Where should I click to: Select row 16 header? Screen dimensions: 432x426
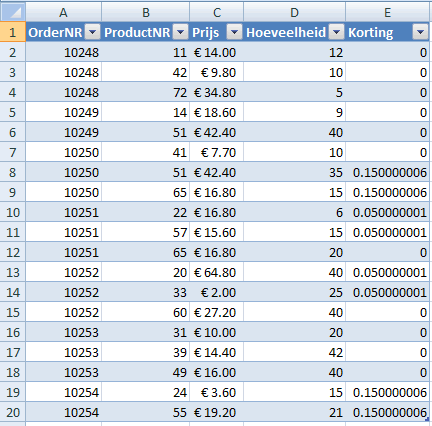13,332
